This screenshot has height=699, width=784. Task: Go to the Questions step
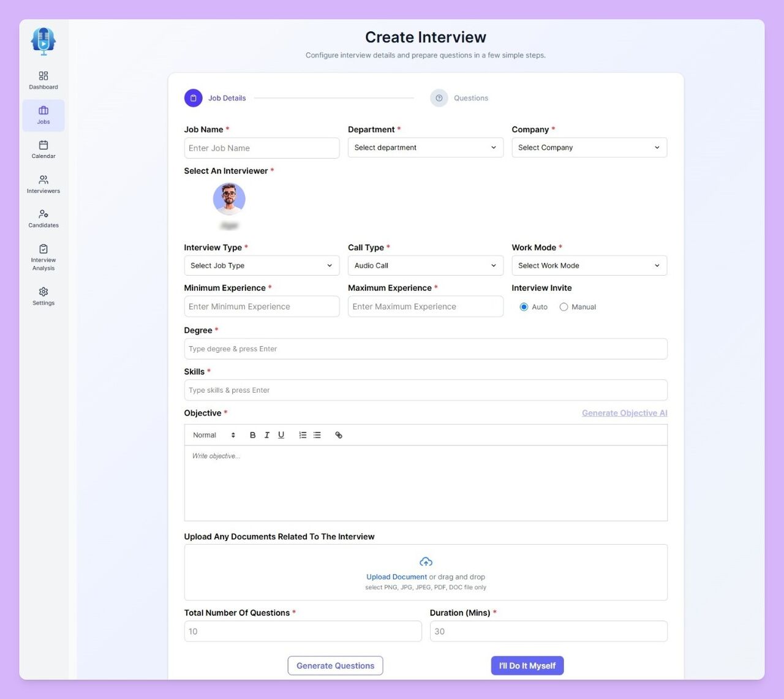tap(471, 98)
